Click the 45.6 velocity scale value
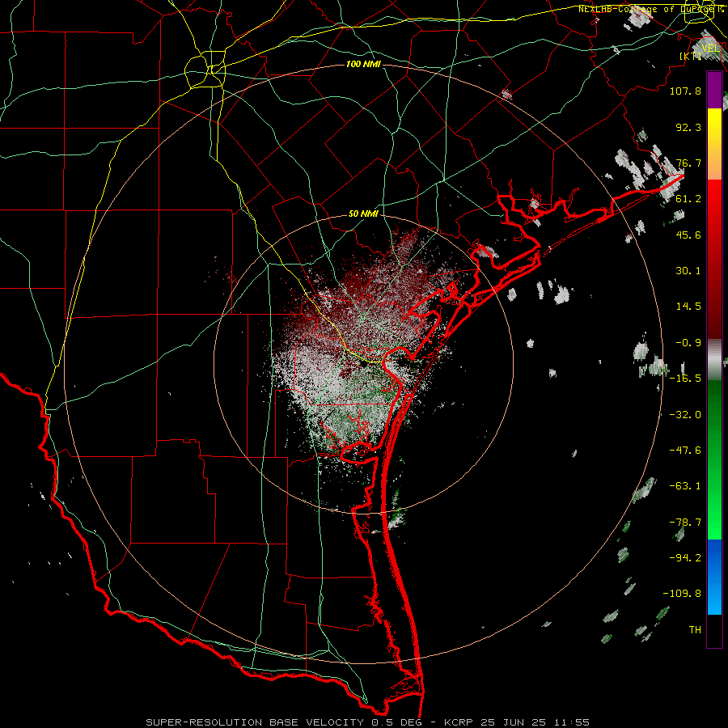 click(x=688, y=235)
